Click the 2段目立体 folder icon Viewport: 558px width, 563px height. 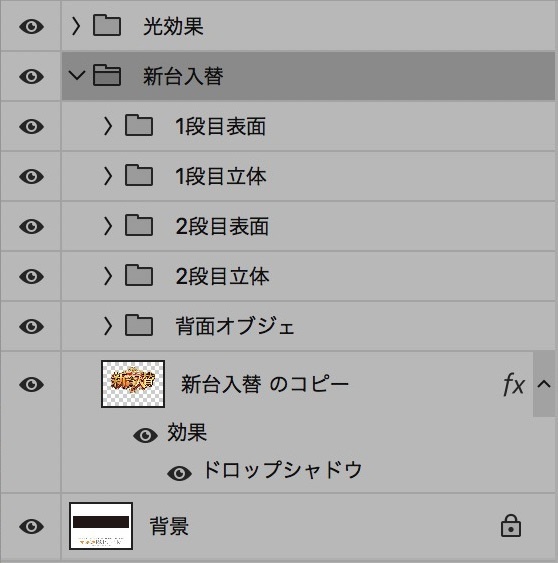(x=139, y=275)
